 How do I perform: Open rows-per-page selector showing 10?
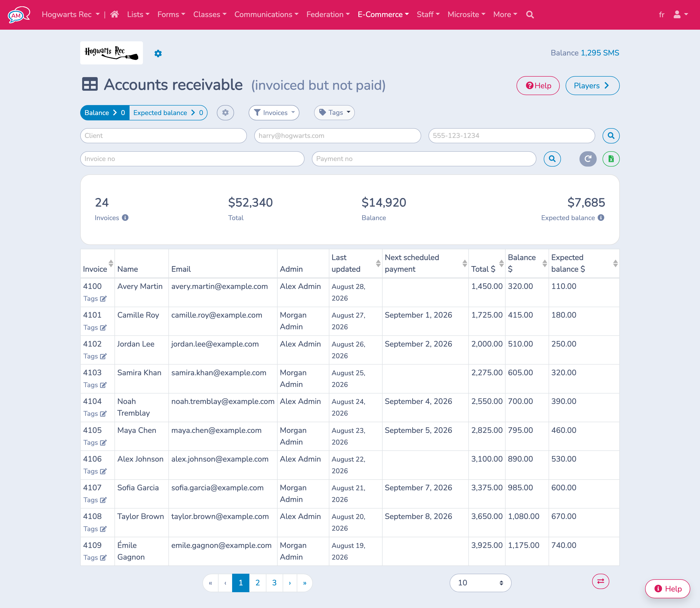(x=480, y=583)
